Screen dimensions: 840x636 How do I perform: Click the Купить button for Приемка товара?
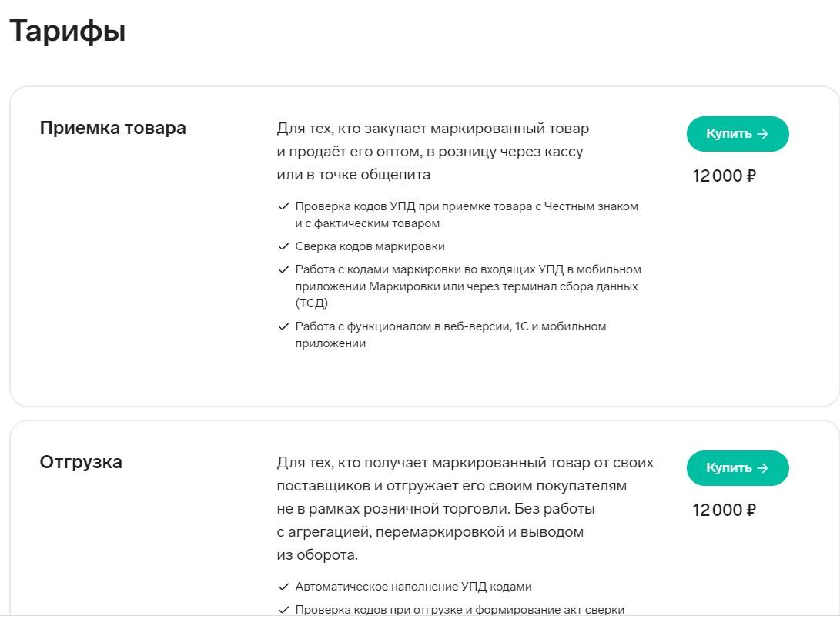pyautogui.click(x=737, y=134)
